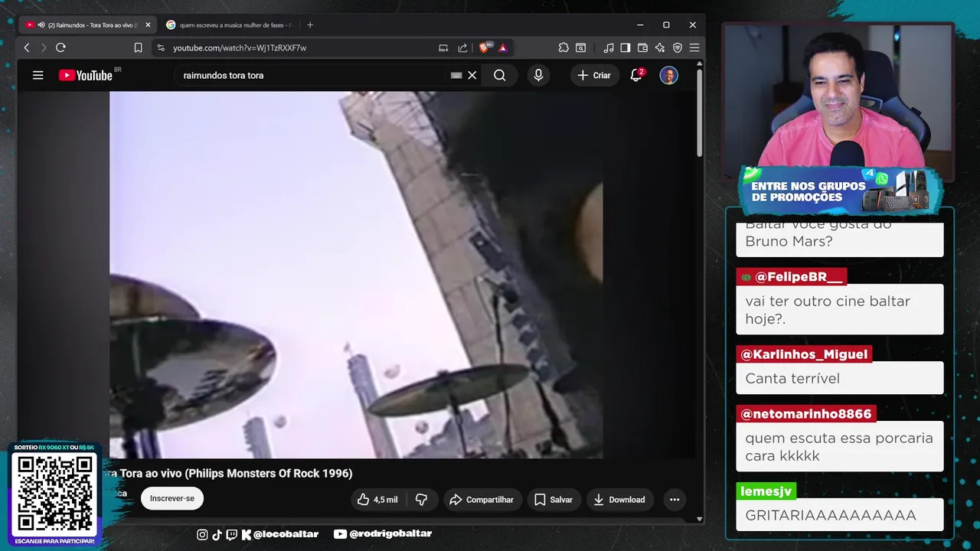Open the Leo AI sparkle icon
The image size is (980, 551).
tap(660, 47)
